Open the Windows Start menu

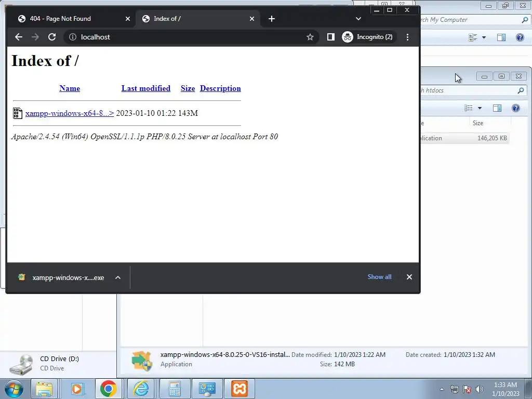pos(14,389)
